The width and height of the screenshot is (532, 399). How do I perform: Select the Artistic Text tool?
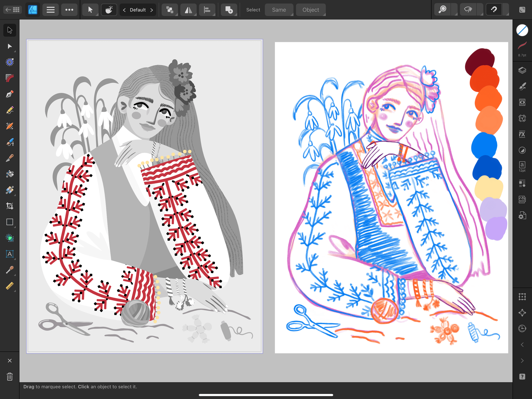click(10, 254)
